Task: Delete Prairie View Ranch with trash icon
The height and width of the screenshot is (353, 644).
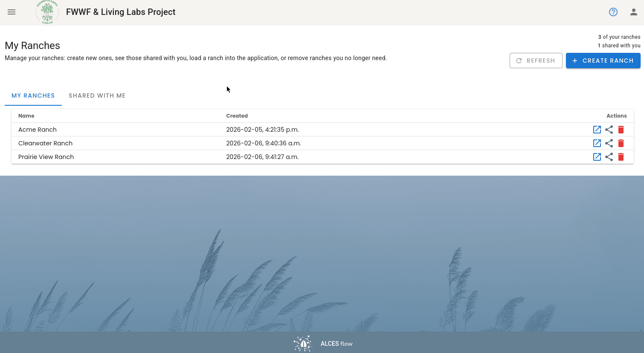Action: pos(621,157)
